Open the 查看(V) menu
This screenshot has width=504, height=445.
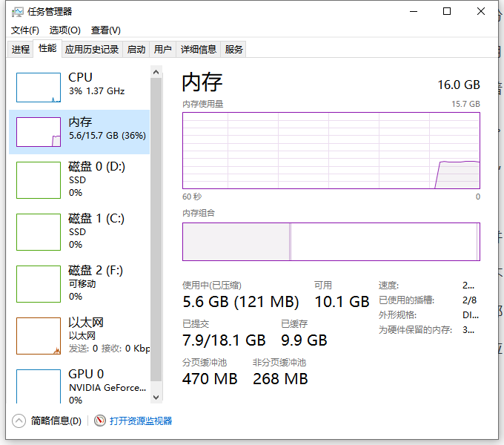pyautogui.click(x=105, y=30)
